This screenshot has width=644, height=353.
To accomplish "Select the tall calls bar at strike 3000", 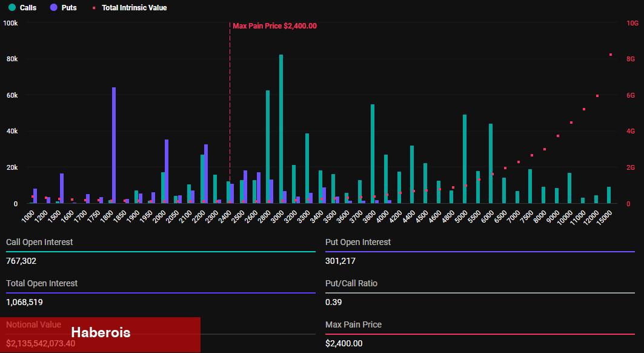I will tap(281, 129).
